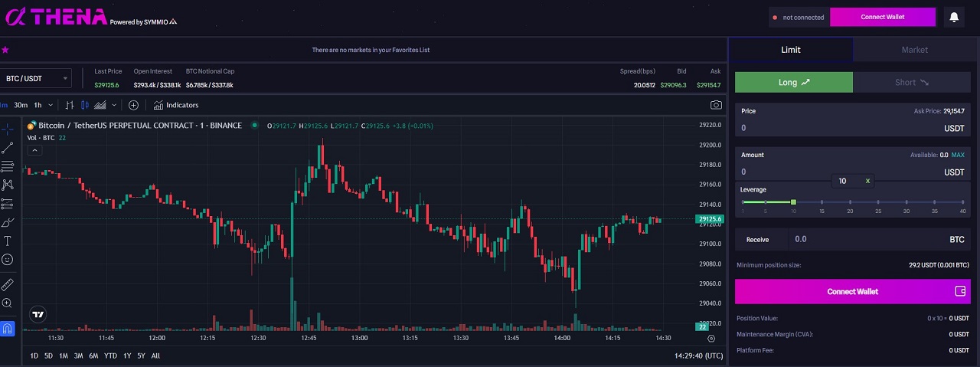
Task: Click the not connected status indicator
Action: tap(799, 17)
